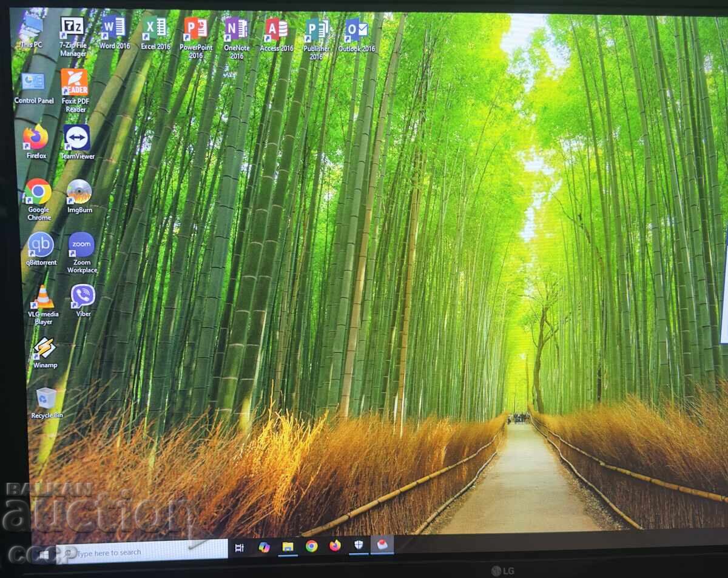Viewport: 728px width, 578px height.
Task: Select the ImgBurn desktop icon
Action: (79, 197)
